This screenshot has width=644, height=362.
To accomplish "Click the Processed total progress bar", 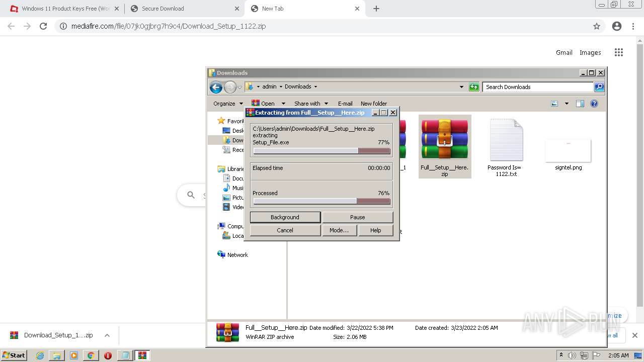I will pyautogui.click(x=321, y=201).
